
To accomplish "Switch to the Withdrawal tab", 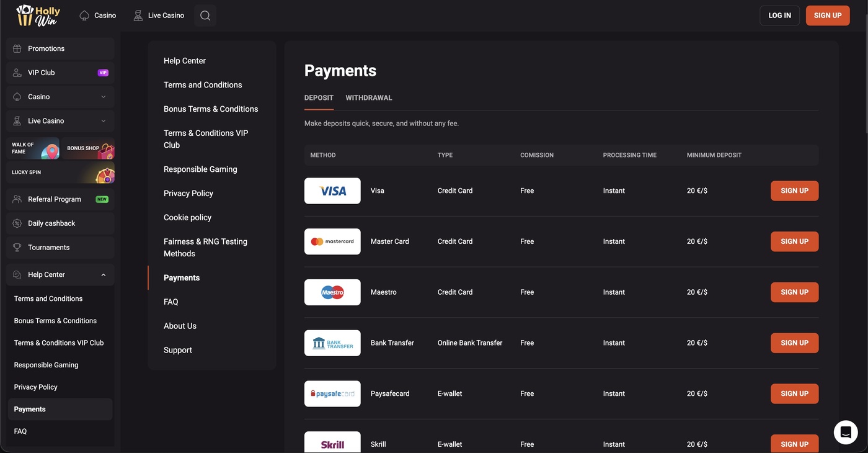I will click(x=369, y=98).
